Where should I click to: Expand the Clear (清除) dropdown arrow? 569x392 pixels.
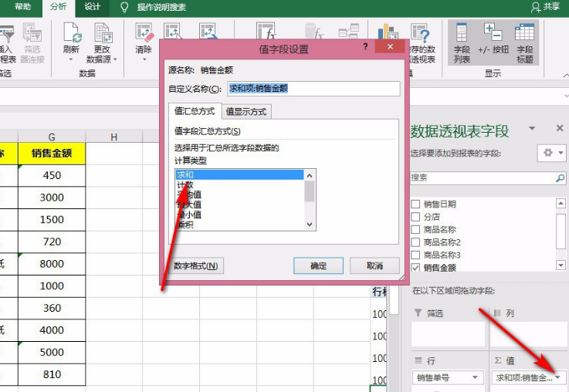[144, 59]
